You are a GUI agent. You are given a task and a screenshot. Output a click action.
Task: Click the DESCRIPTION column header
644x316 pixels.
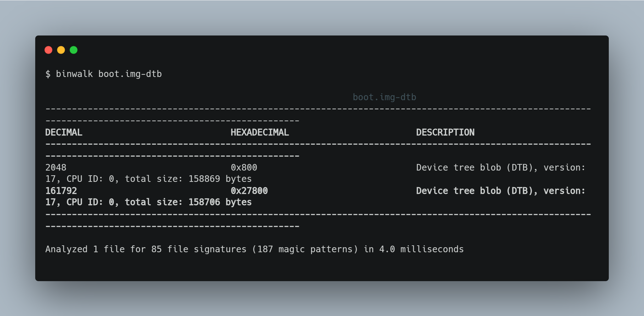coord(445,132)
